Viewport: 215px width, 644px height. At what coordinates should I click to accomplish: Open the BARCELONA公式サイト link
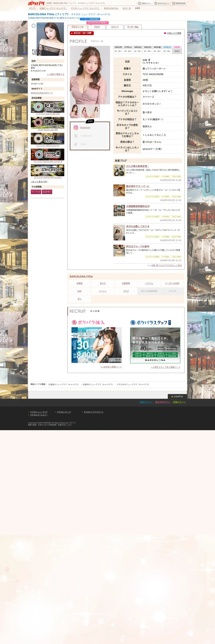click(x=42, y=93)
